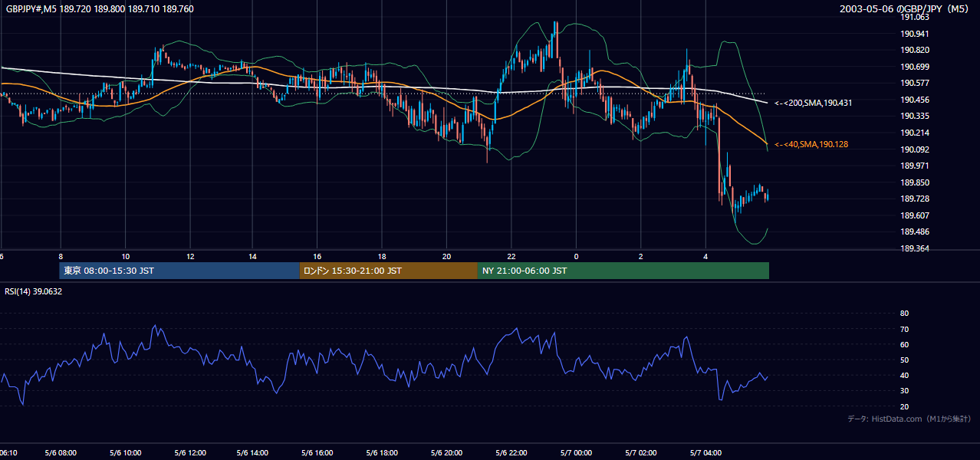Viewport: 980px width, 460px height.
Task: Click the 5/6 18:00 bottom time label
Action: (382, 453)
